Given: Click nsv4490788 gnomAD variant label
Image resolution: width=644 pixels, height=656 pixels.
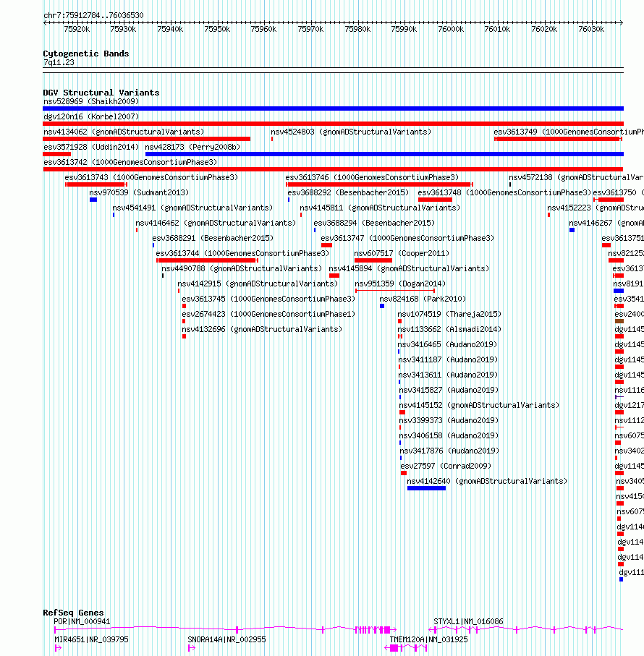Looking at the screenshot, I should pos(242,268).
